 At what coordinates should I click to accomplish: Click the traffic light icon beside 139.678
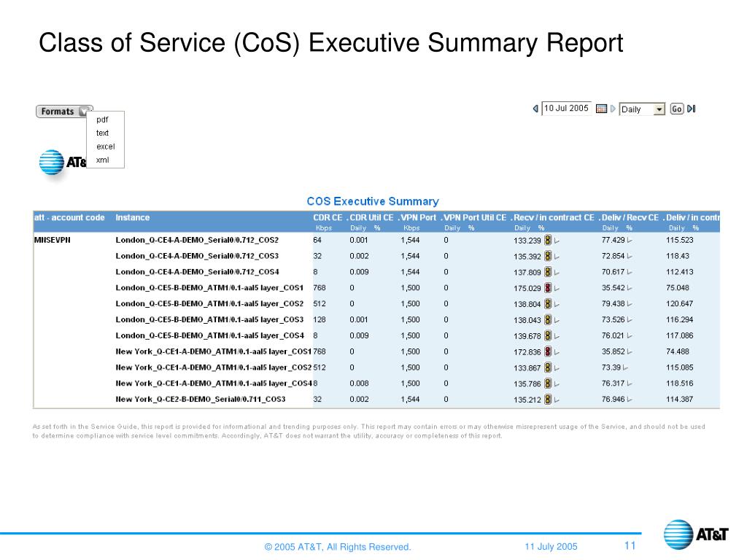(548, 335)
